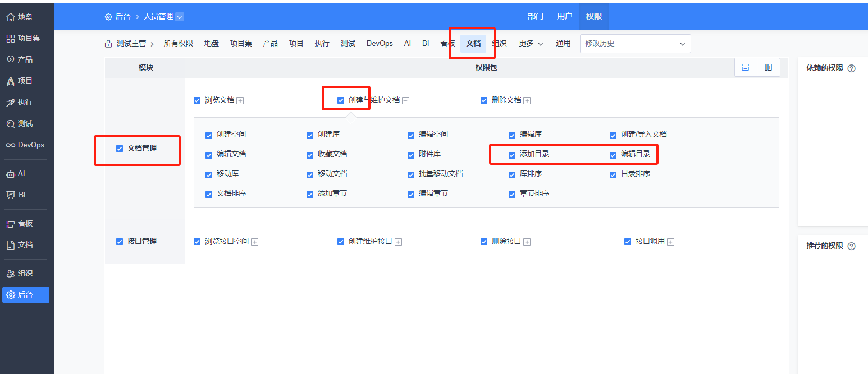Click 编辑章节 permission label
Image resolution: width=868 pixels, height=374 pixels.
(433, 193)
